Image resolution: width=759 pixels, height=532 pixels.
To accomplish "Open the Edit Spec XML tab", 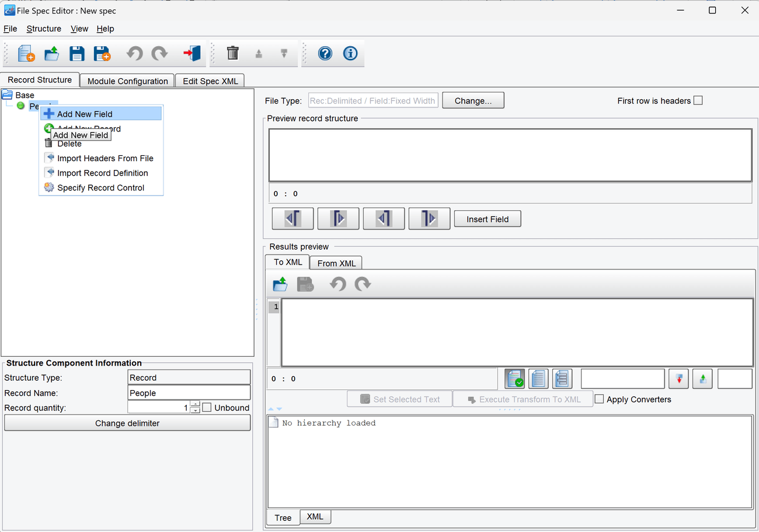I will pos(210,81).
